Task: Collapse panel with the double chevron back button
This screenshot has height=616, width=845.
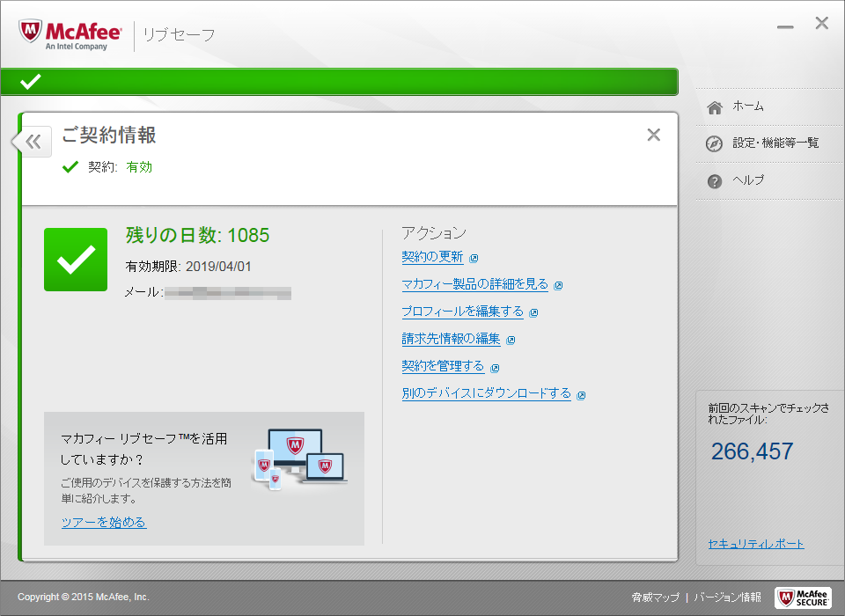Action: point(33,142)
